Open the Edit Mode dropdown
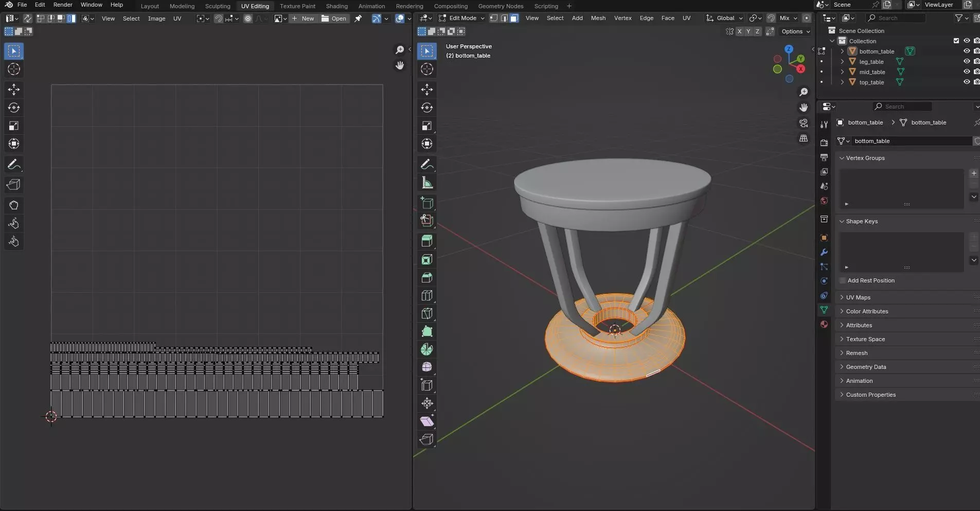Image resolution: width=980 pixels, height=511 pixels. click(461, 18)
